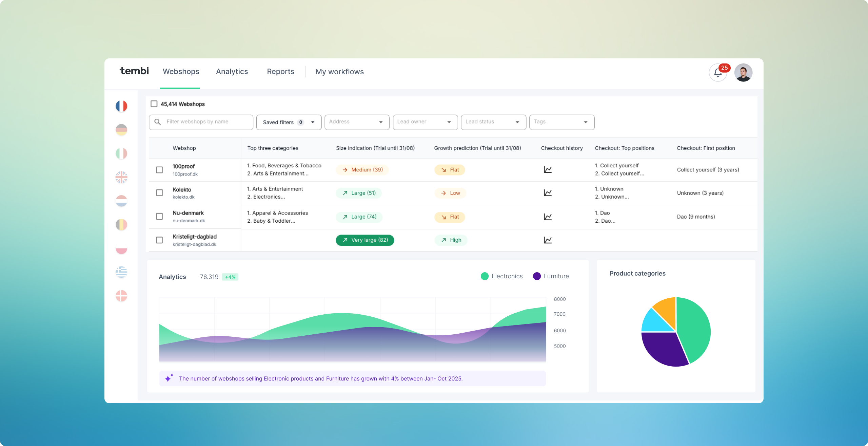868x446 pixels.
Task: Open the 100proof webshop name link
Action: click(183, 166)
